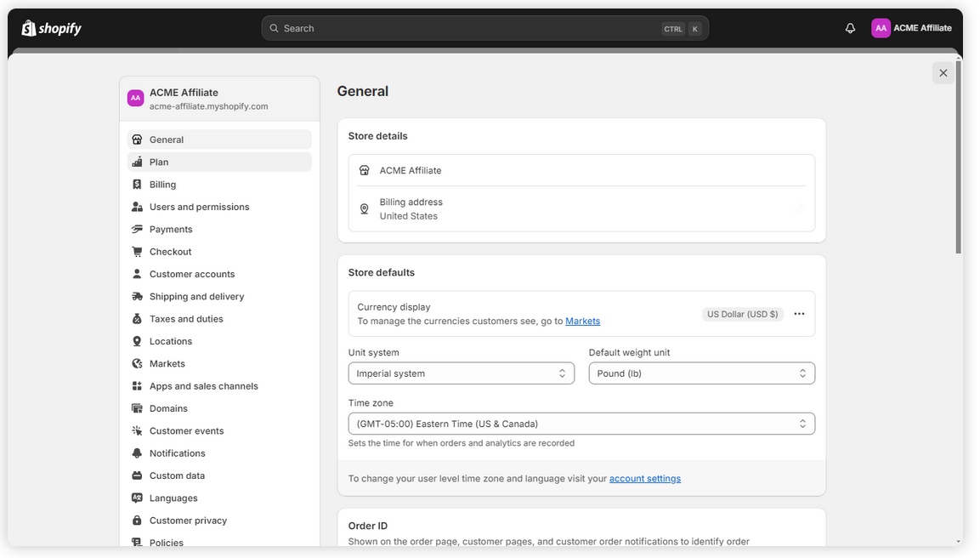Expand the Default weight unit dropdown
This screenshot has height=558, width=980.
701,373
